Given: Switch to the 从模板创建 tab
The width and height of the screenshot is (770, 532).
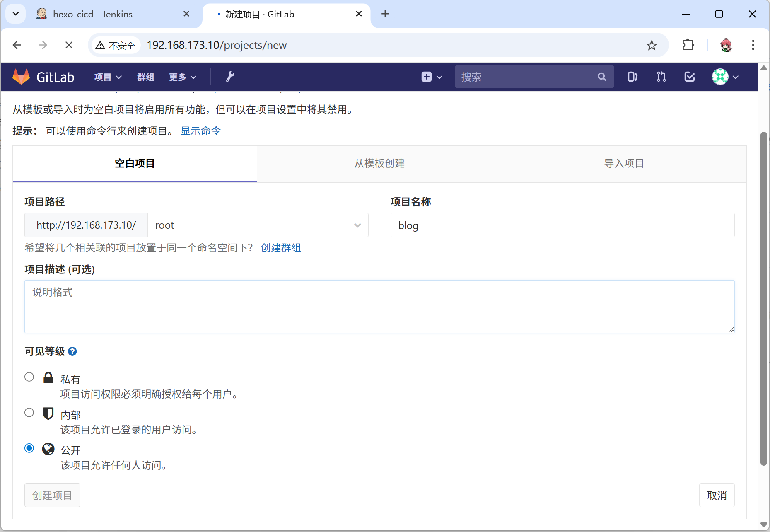Looking at the screenshot, I should 379,164.
